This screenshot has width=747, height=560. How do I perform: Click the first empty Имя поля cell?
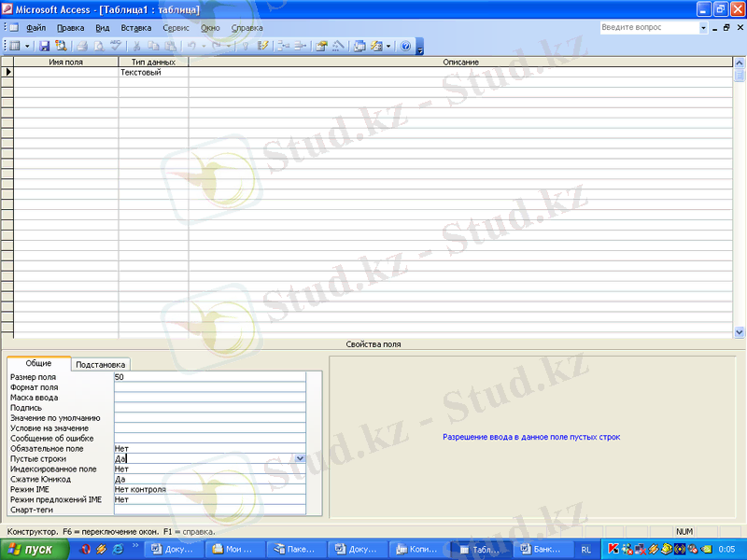tap(65, 73)
